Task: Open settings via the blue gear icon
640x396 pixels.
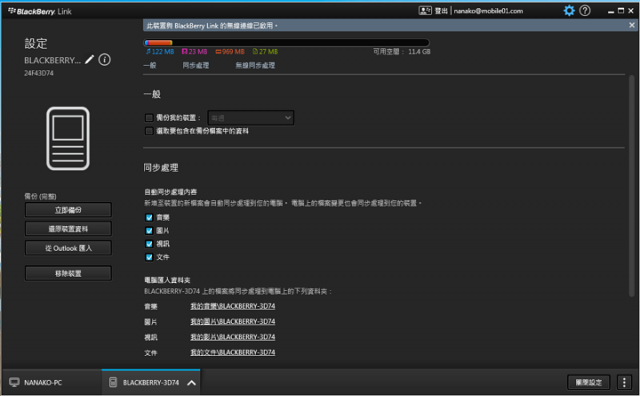Action: click(x=569, y=11)
